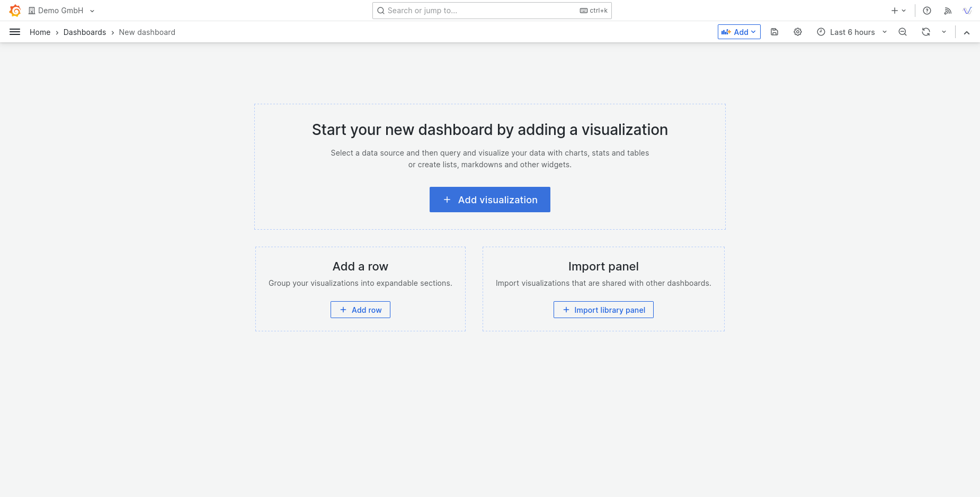Go to Home breadcrumb

click(x=40, y=32)
